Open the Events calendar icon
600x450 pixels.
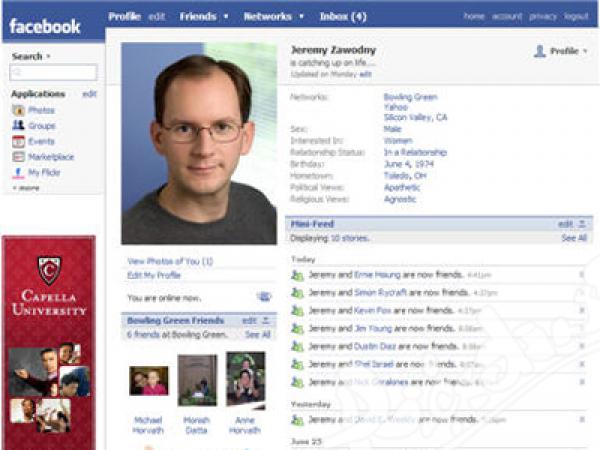(18, 141)
